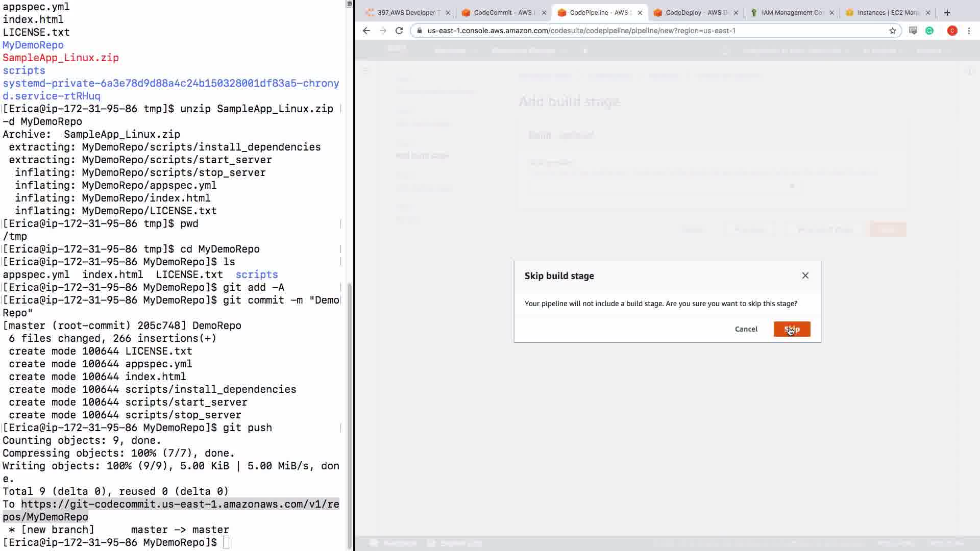Click the green Grammarly extension icon
The width and height of the screenshot is (980, 551).
(929, 31)
